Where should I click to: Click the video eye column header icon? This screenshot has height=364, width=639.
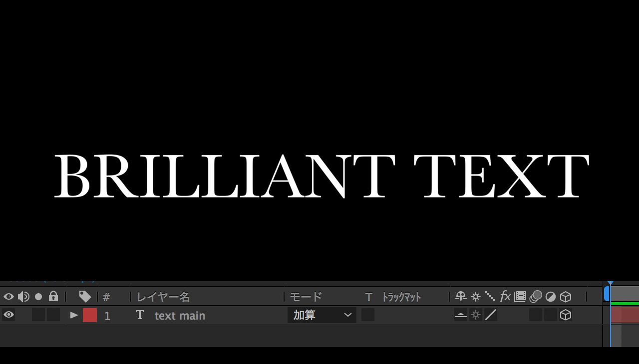click(x=8, y=297)
